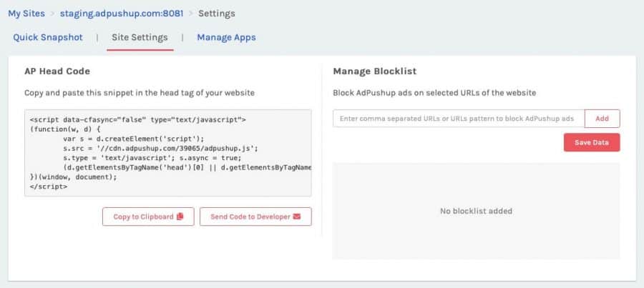Click the d.getElementsByTagName('head') code line
Viewport: 644px width, 288px height.
click(x=187, y=167)
